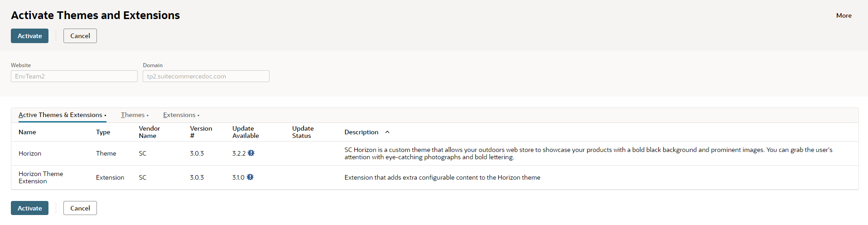Sort by the Type column header
868x225 pixels.
103,132
